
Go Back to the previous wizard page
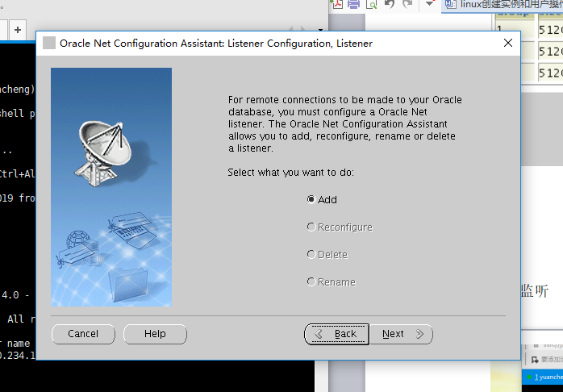pyautogui.click(x=337, y=334)
